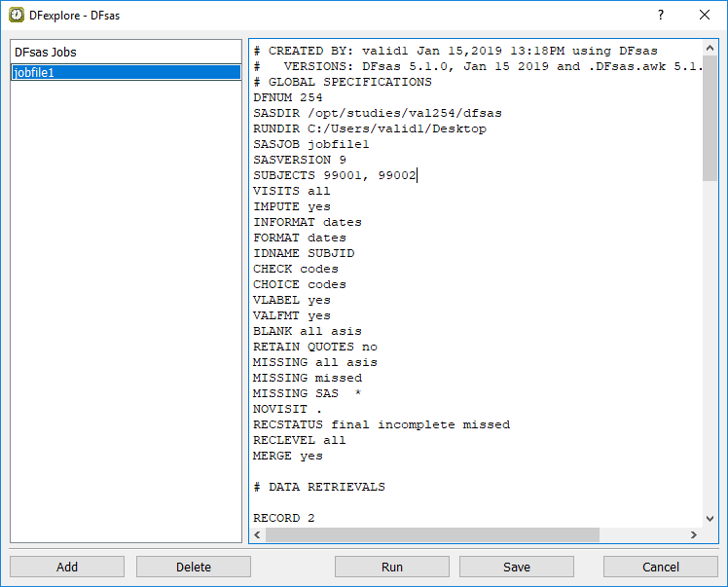Image resolution: width=728 pixels, height=587 pixels.
Task: Click the DFsas Jobs list header
Action: (126, 52)
